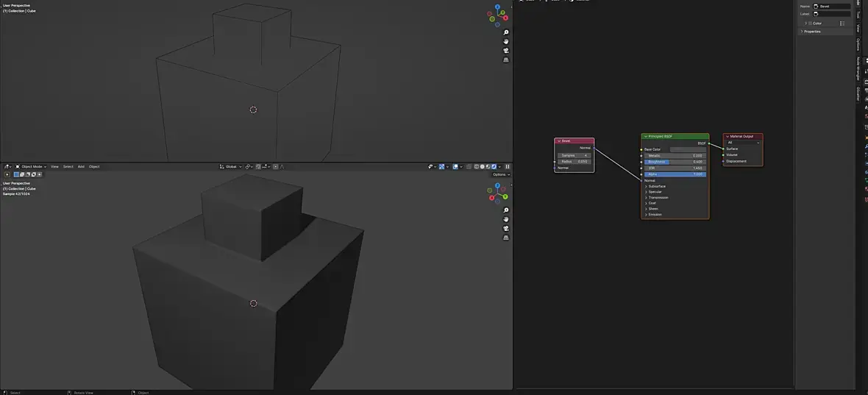Adjust the Metallic slider
The height and width of the screenshot is (395, 868).
675,155
